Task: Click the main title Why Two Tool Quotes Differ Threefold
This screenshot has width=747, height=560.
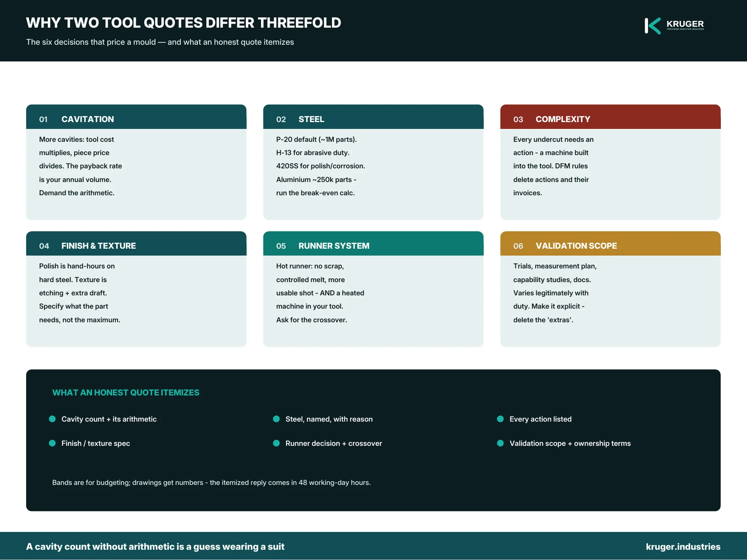Action: coord(183,23)
